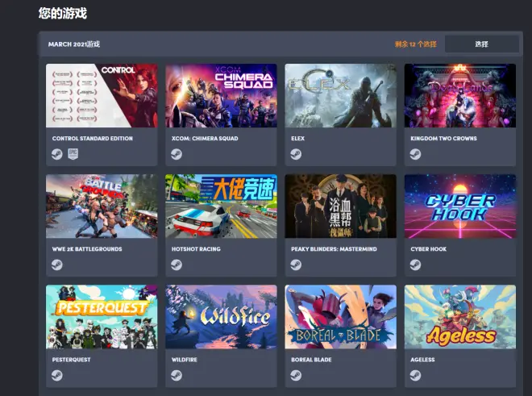Screen dimensions: 532x396
Task: Click Steam icon under Hotshot Racing
Action: (x=177, y=265)
